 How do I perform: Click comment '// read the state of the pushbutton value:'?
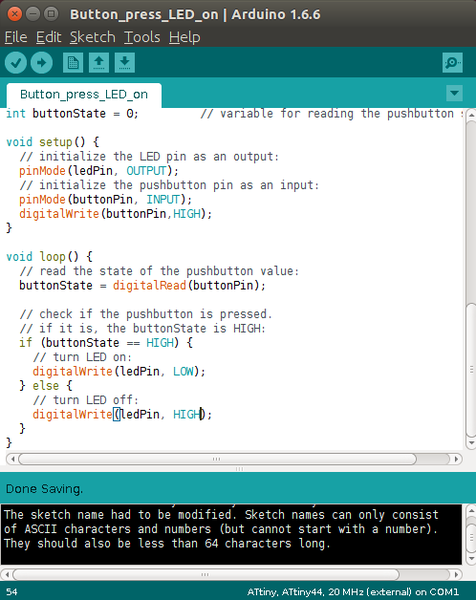point(159,271)
